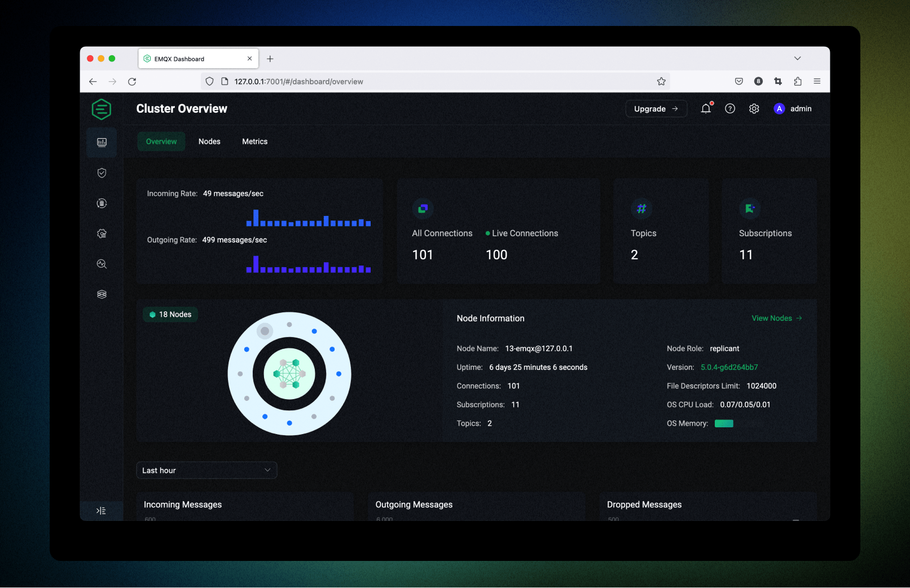
Task: Click the All Connections value 101
Action: 423,255
